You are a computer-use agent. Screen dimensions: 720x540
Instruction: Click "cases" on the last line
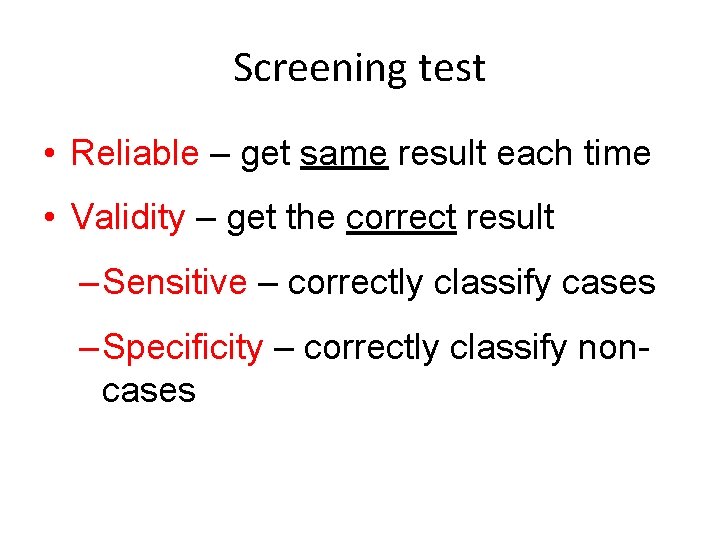point(148,391)
